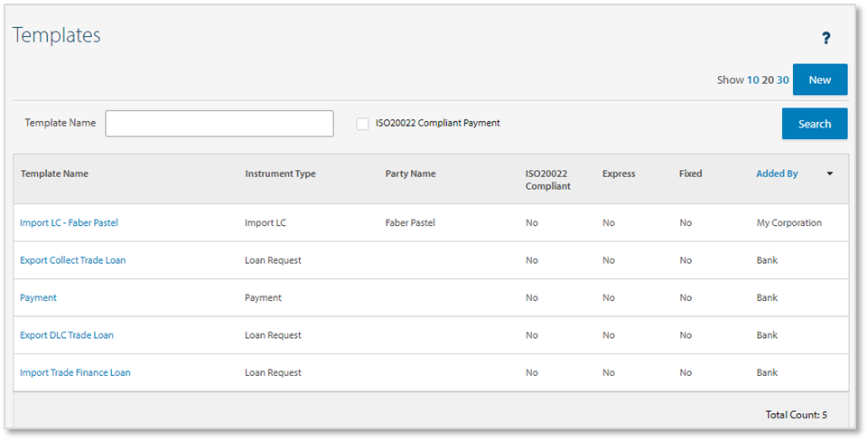Toggle the Added By sort arrow
The width and height of the screenshot is (868, 441).
830,174
